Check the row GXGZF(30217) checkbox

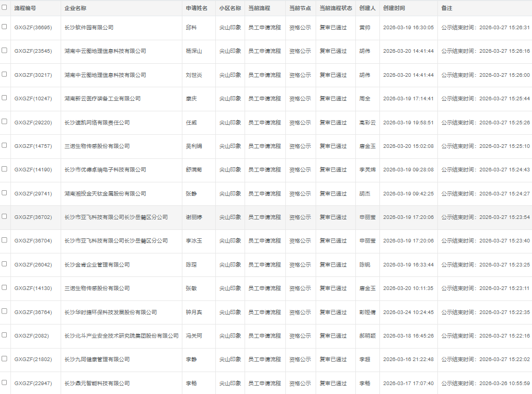(4, 74)
